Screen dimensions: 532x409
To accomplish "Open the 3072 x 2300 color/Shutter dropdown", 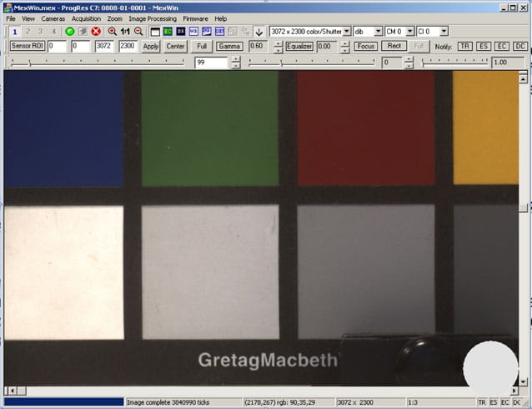I will pos(310,31).
